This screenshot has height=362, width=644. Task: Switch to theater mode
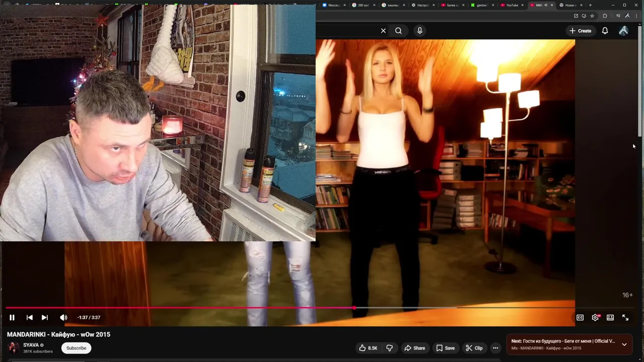coord(610,317)
